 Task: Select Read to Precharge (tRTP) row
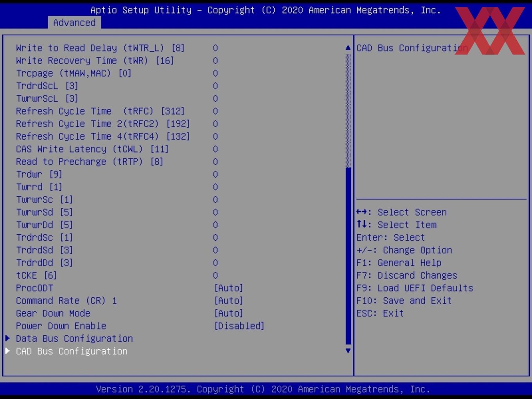(x=117, y=162)
